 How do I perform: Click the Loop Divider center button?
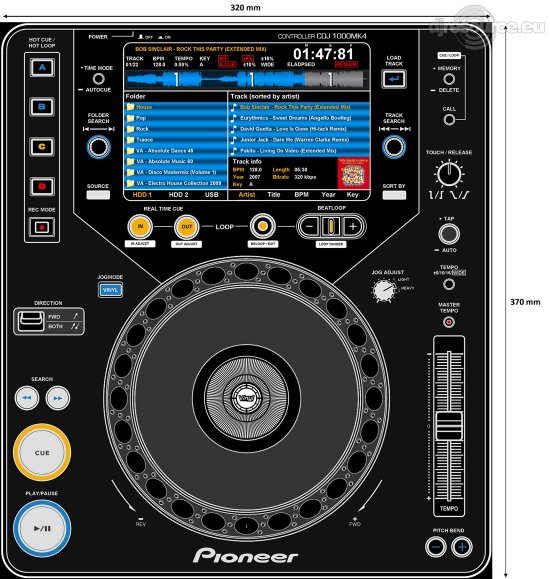(331, 226)
